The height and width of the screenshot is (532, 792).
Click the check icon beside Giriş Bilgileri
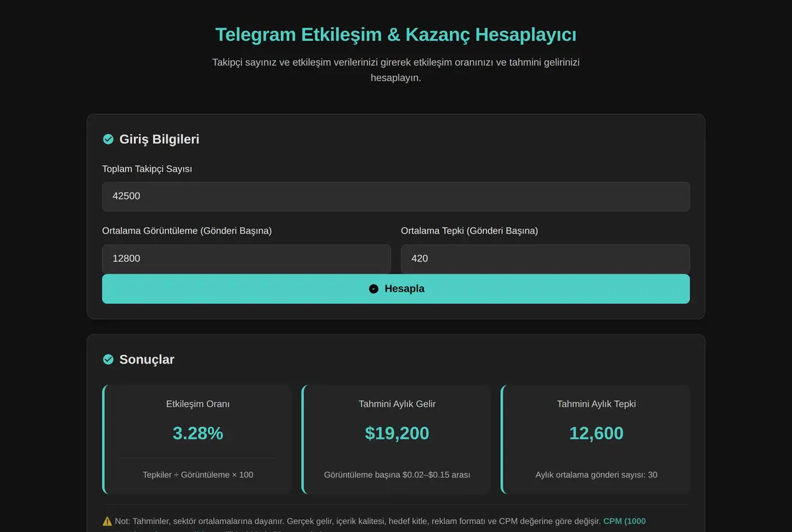108,139
